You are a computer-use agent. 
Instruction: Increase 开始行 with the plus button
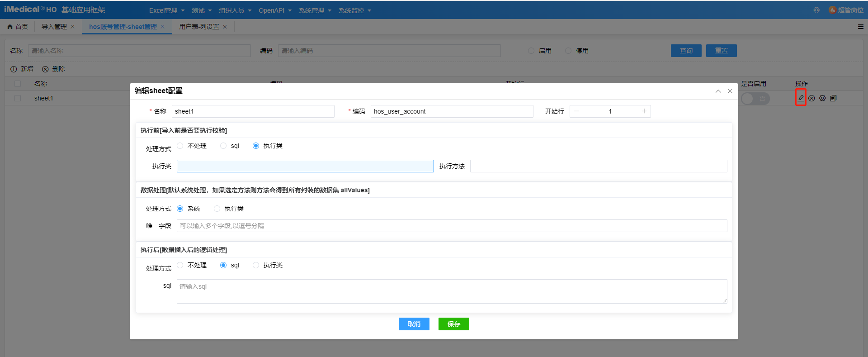(x=644, y=111)
